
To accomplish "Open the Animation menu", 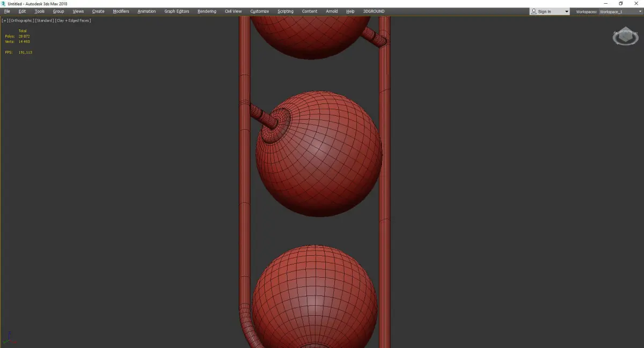I will [x=147, y=11].
